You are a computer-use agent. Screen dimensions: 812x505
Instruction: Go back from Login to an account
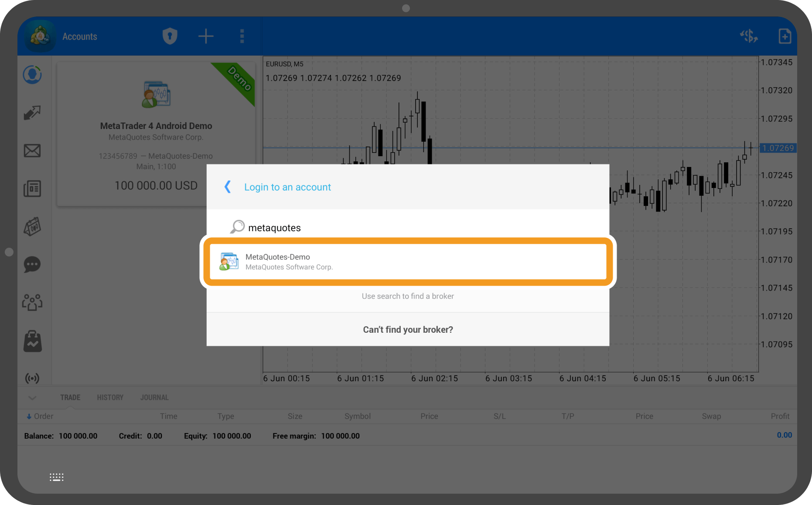227,187
